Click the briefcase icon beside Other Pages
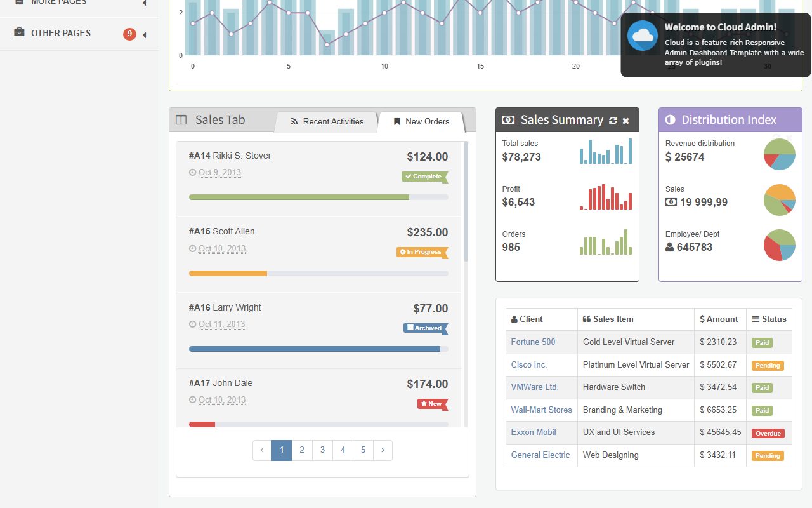Image resolution: width=812 pixels, height=508 pixels. (20, 33)
